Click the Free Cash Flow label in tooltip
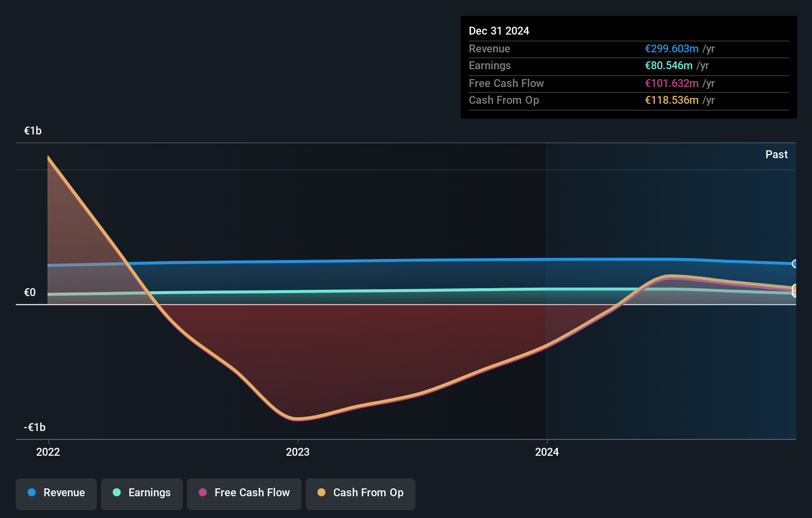This screenshot has width=812, height=518. click(x=506, y=83)
